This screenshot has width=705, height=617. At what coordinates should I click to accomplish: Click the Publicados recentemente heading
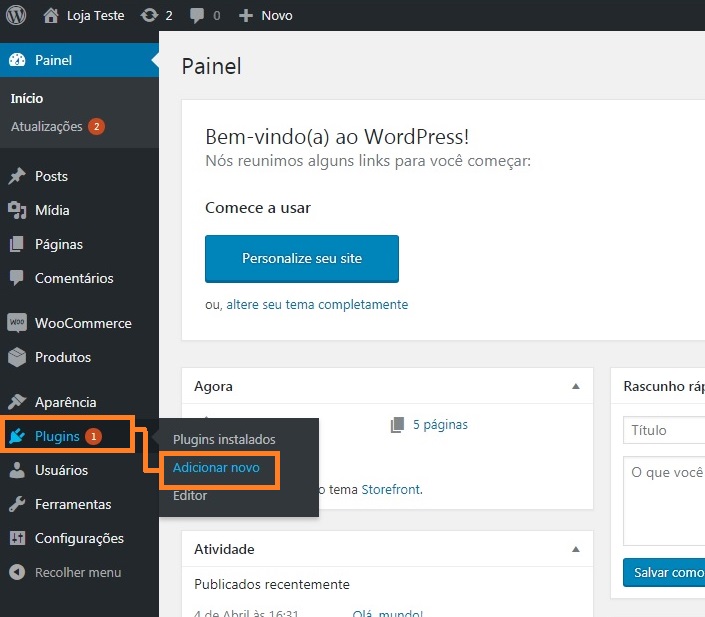tap(272, 584)
